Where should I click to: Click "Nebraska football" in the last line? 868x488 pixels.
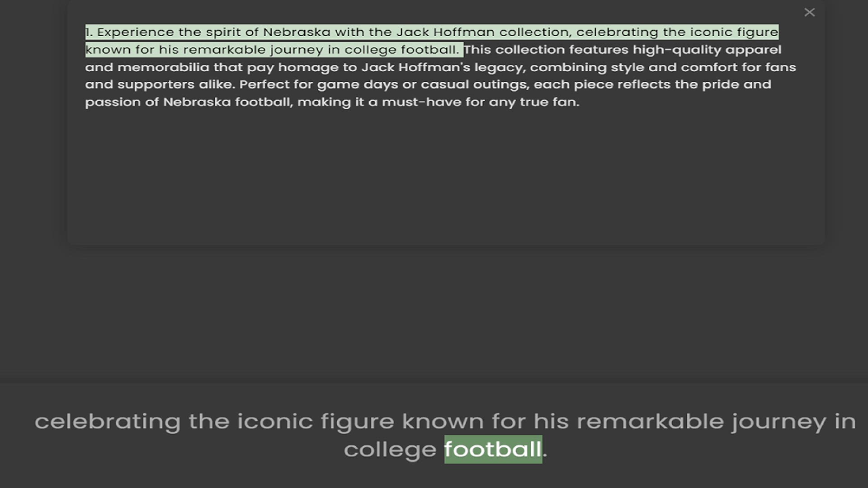click(228, 102)
